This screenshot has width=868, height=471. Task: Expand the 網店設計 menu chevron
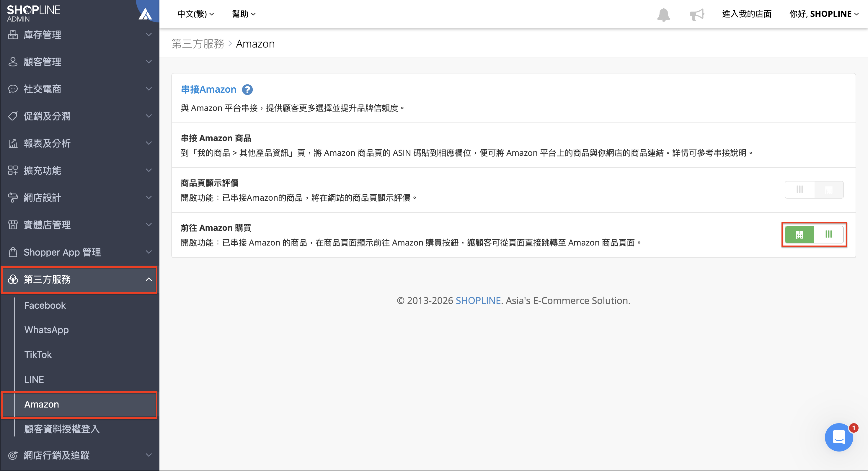coord(149,198)
